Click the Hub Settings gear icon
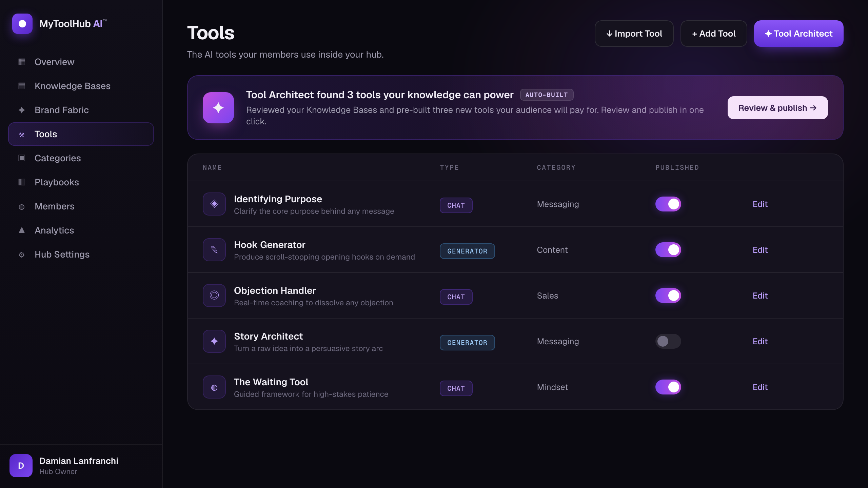Screen dimensions: 868x488 [x=22, y=255]
